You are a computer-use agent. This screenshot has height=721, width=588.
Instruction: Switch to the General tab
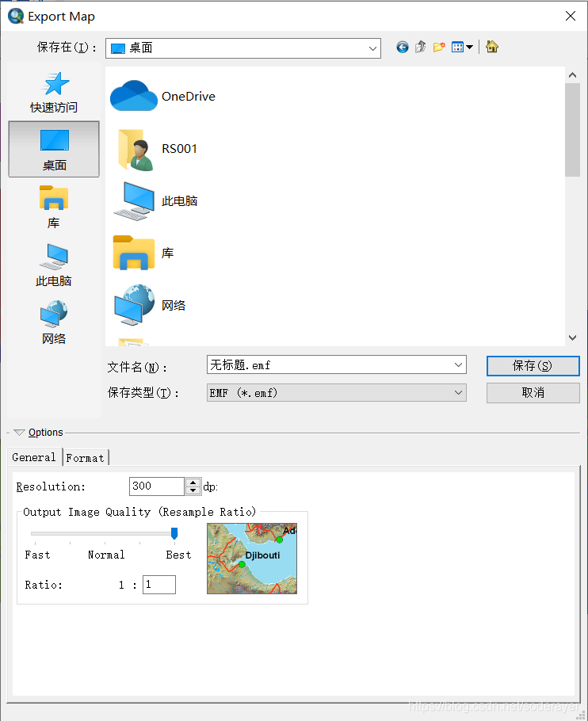(34, 457)
